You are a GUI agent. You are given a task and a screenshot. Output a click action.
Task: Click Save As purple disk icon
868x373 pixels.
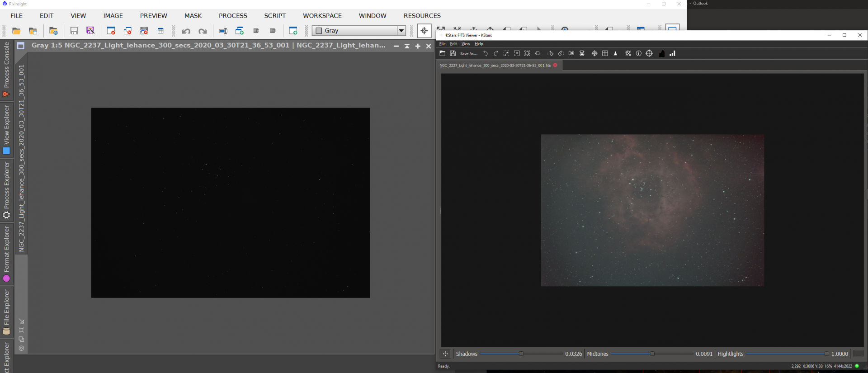coord(90,31)
